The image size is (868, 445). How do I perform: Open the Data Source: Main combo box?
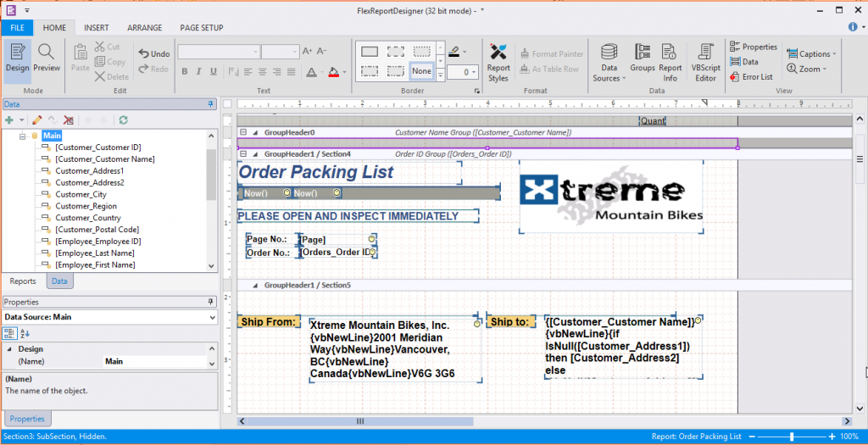pos(110,317)
